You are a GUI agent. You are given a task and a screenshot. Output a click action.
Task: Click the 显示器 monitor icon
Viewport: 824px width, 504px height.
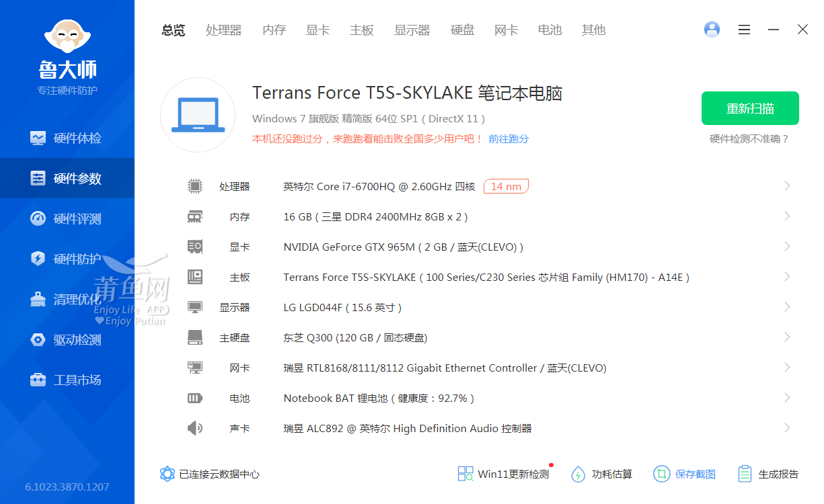[x=194, y=307]
